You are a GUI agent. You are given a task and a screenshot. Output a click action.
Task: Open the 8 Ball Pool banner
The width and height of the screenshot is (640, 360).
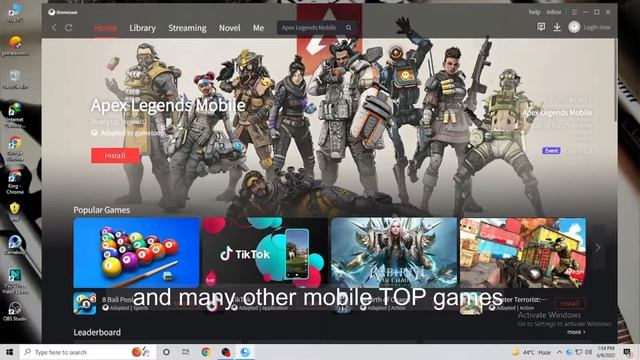click(x=136, y=253)
